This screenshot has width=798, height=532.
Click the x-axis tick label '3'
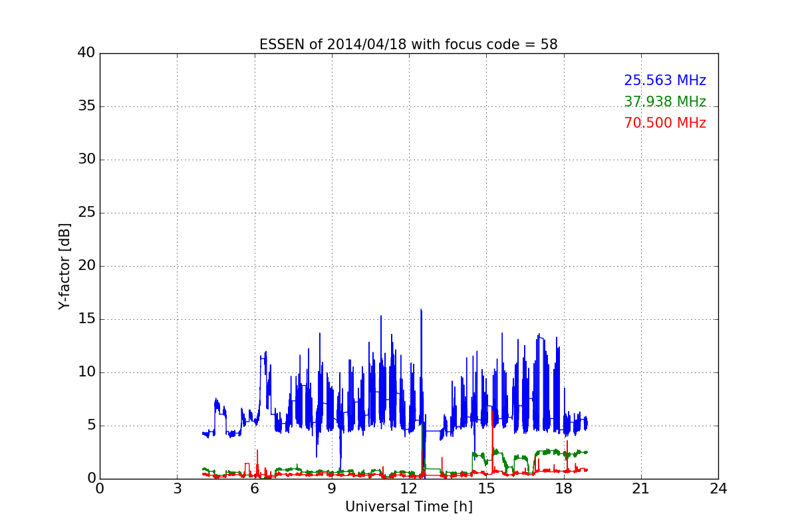[x=177, y=488]
